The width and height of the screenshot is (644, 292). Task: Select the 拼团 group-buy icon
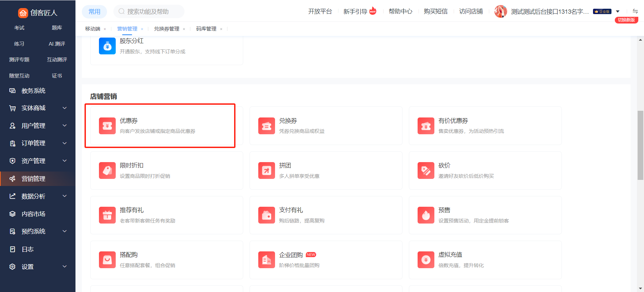(x=266, y=171)
